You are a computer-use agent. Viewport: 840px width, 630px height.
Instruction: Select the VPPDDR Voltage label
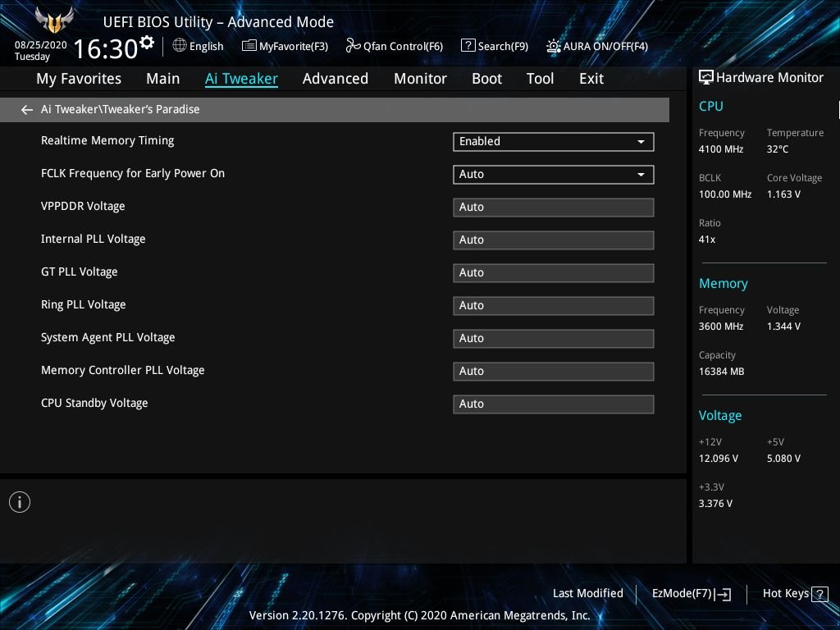coord(83,206)
